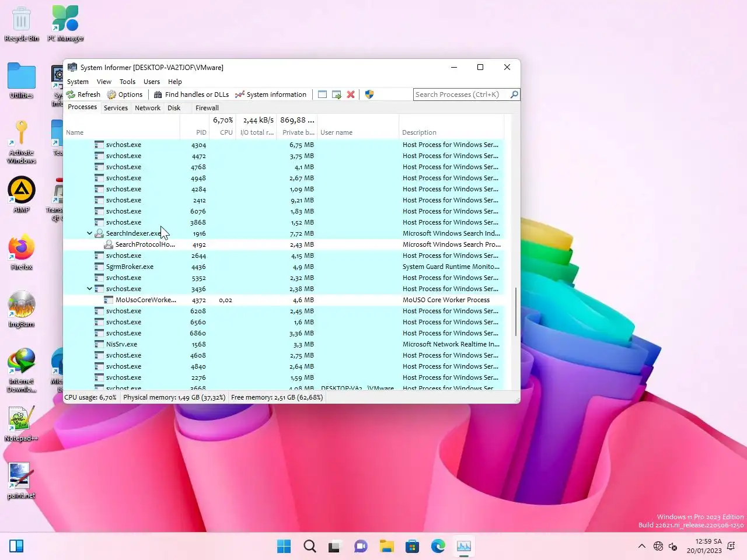Switch to the Services tab
This screenshot has width=747, height=560.
pyautogui.click(x=116, y=108)
